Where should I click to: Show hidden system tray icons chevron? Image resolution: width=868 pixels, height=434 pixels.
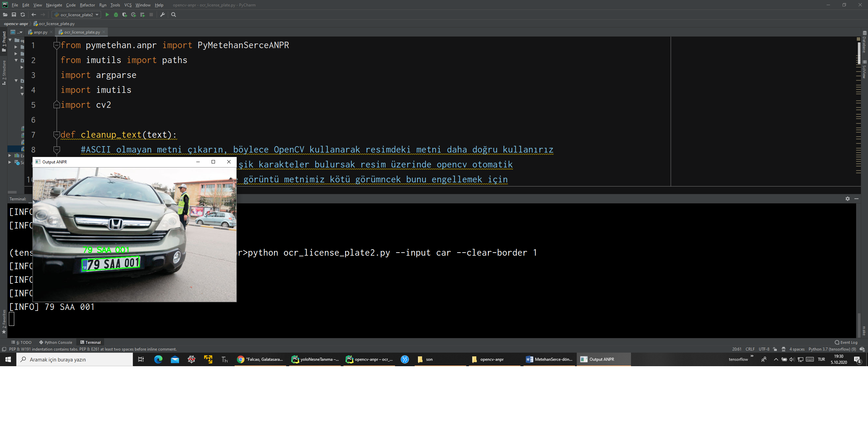(x=776, y=359)
